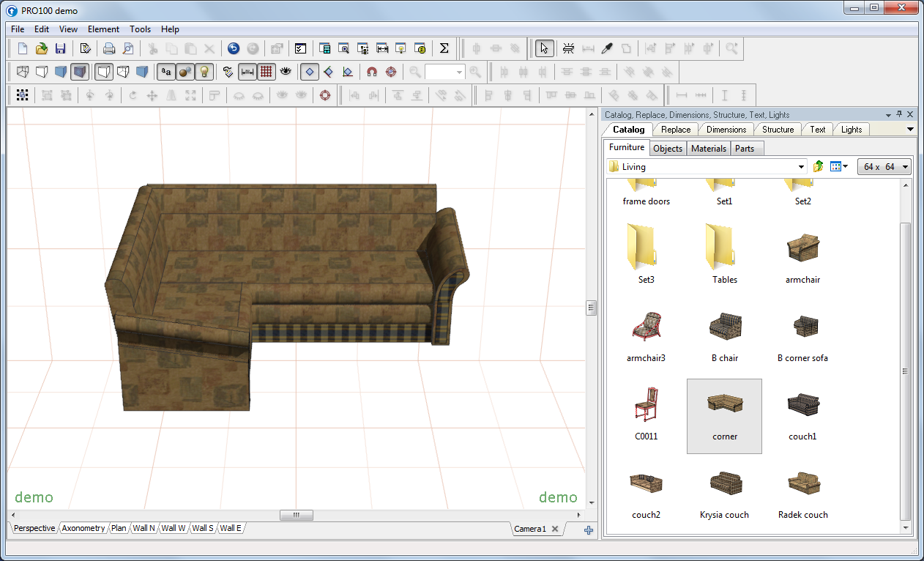Switch to the Replace tab

(x=675, y=130)
